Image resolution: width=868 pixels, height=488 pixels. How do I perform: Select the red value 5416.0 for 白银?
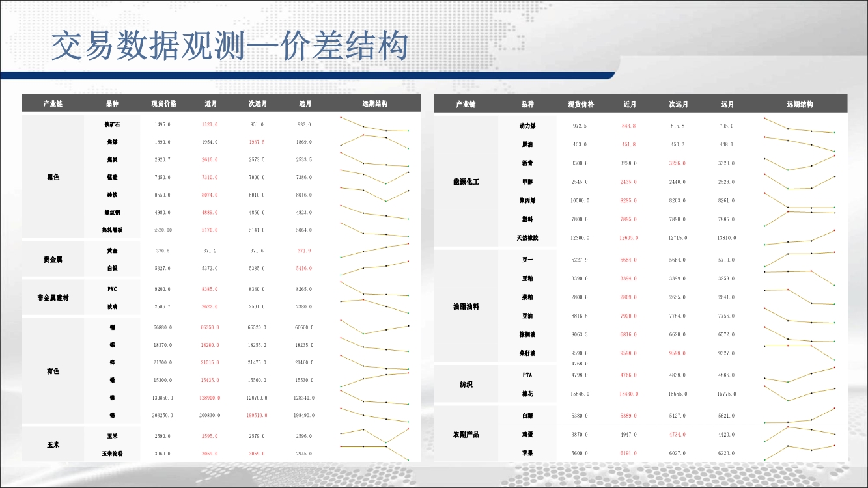(x=305, y=267)
